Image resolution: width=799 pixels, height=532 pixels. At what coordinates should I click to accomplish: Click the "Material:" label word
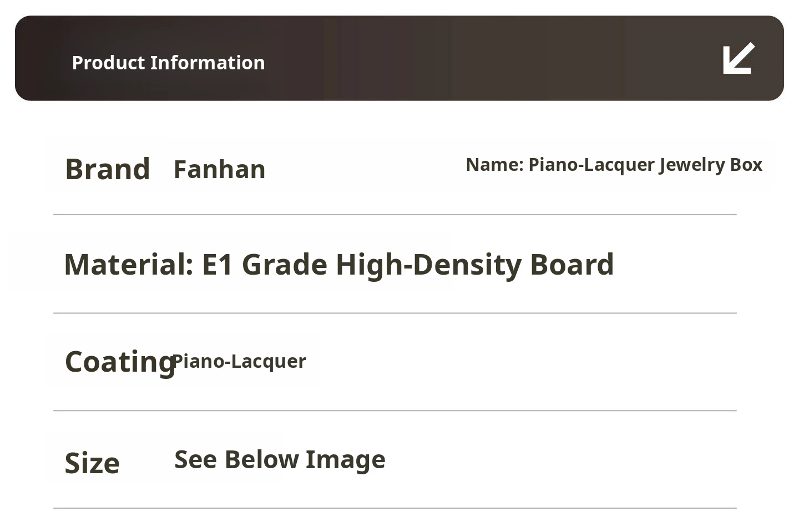(x=129, y=265)
